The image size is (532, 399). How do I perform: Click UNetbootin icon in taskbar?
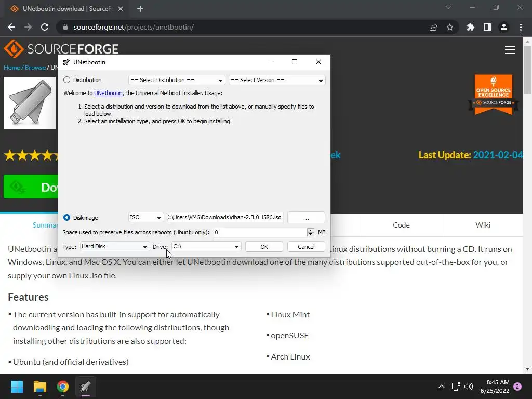pyautogui.click(x=86, y=387)
